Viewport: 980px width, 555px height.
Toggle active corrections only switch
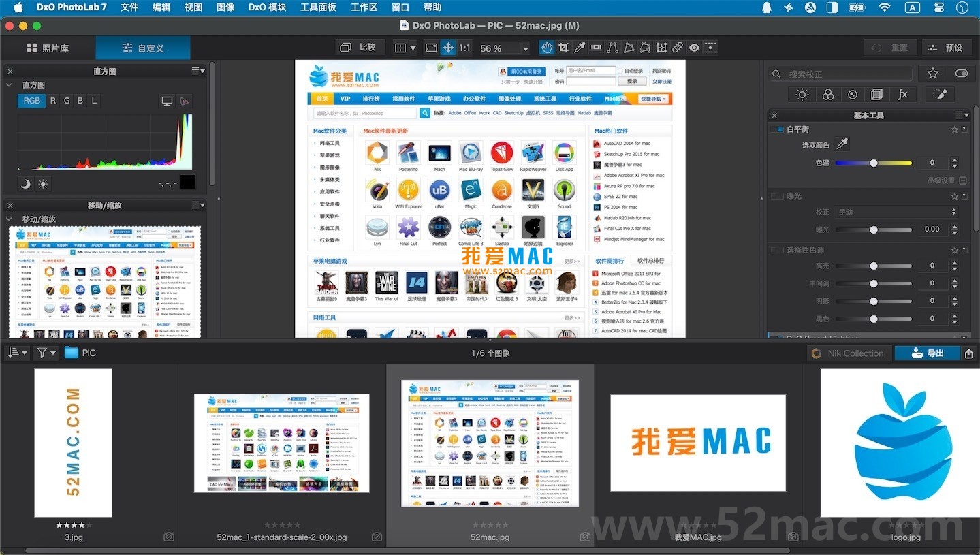click(x=962, y=73)
